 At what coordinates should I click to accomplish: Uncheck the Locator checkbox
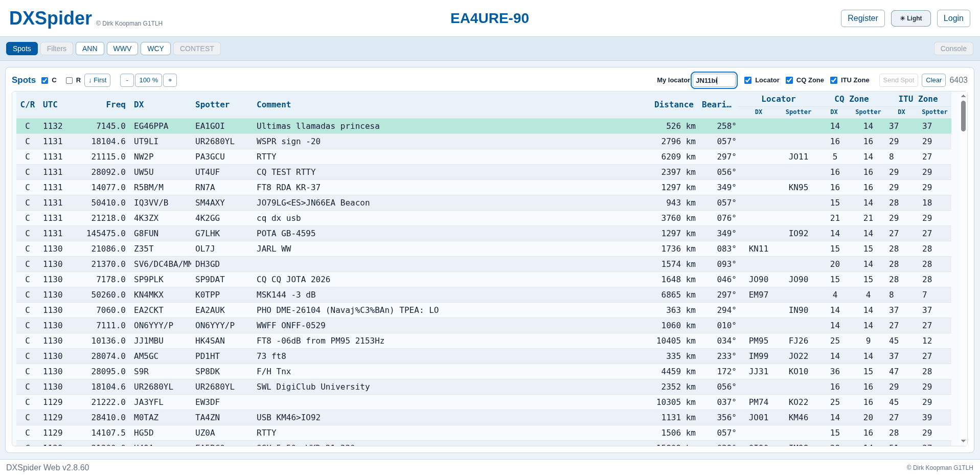748,80
